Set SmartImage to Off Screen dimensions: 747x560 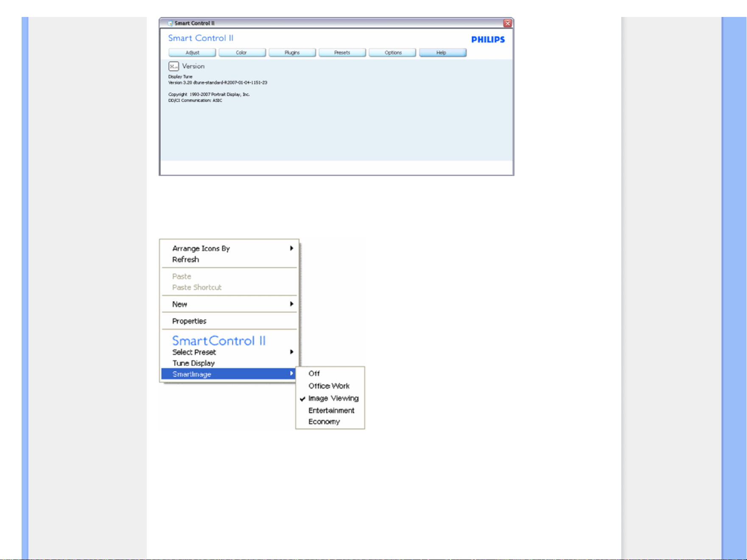click(x=330, y=373)
